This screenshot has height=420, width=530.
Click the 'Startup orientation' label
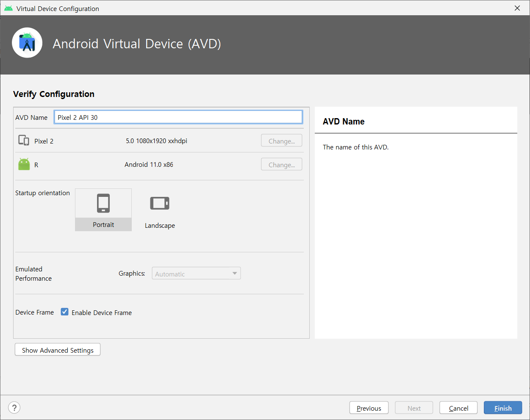(x=42, y=193)
